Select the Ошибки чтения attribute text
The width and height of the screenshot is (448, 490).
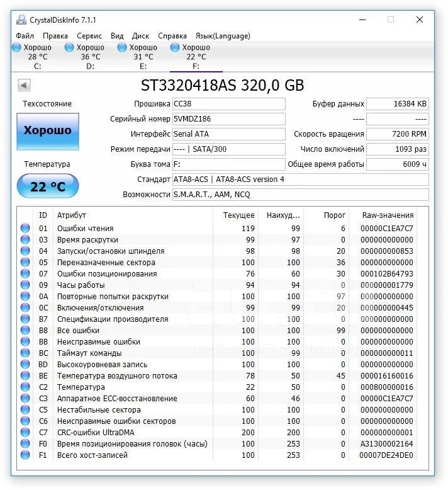point(85,229)
